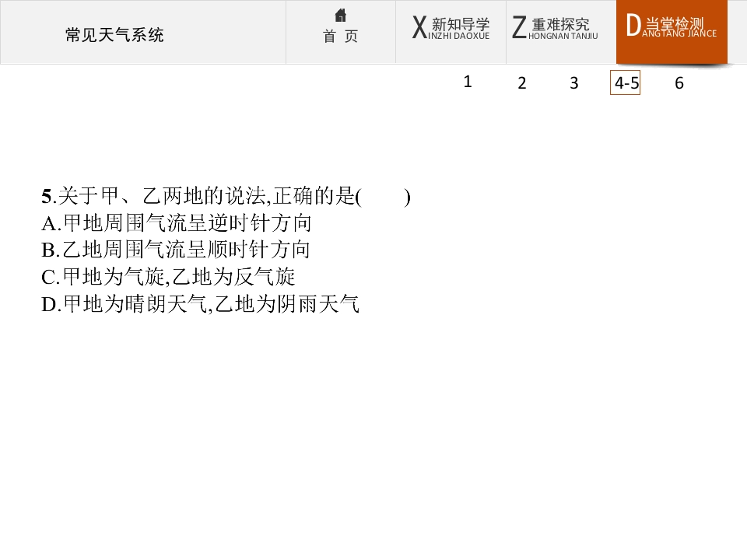Image resolution: width=747 pixels, height=560 pixels.
Task: Click the home icon above 首页
Action: pos(340,16)
